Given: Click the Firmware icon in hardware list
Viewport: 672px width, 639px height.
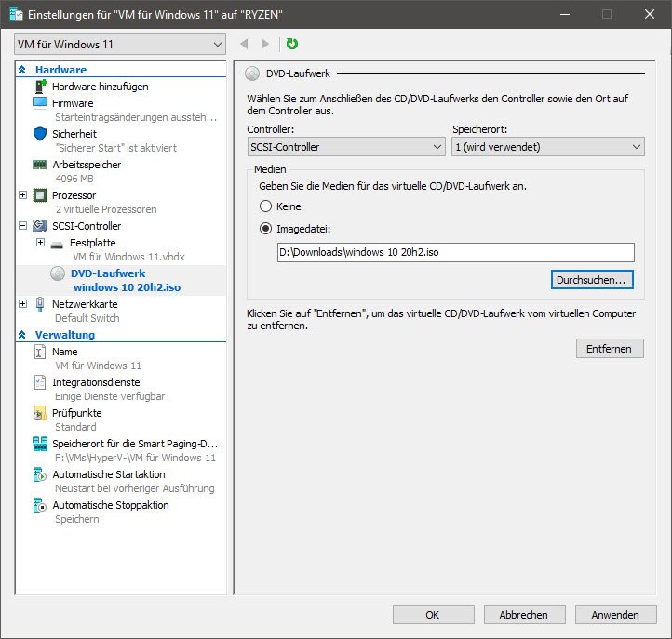Looking at the screenshot, I should 40,102.
